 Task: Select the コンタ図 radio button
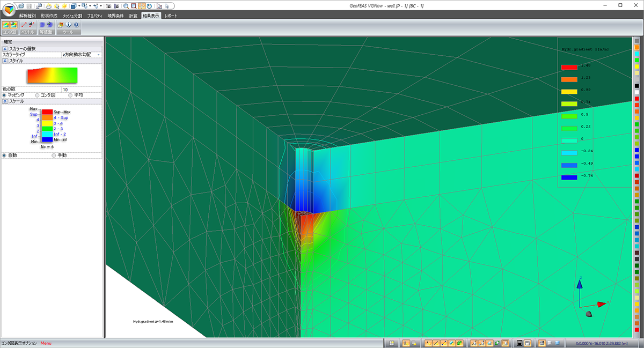37,95
